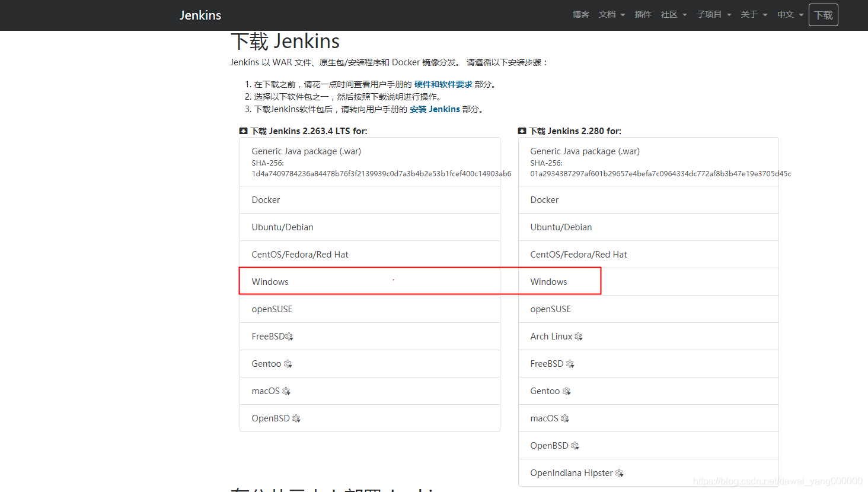The image size is (868, 492).
Task: Open the 博客 (Blog) nav link
Action: click(x=581, y=15)
